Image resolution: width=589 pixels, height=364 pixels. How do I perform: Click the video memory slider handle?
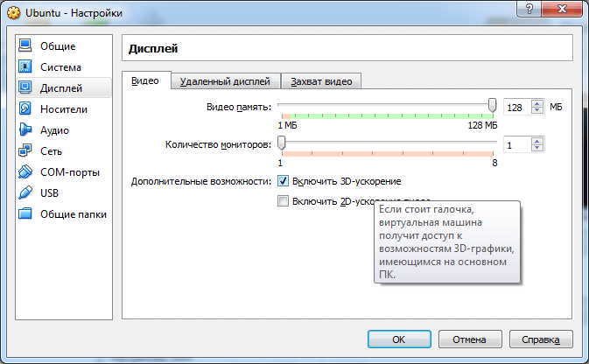(x=492, y=105)
